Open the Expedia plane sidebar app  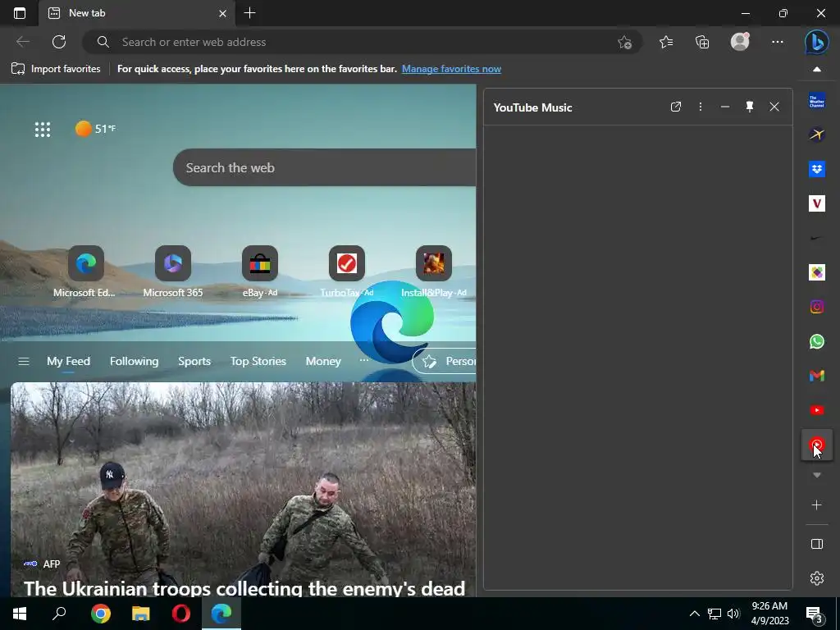click(816, 135)
